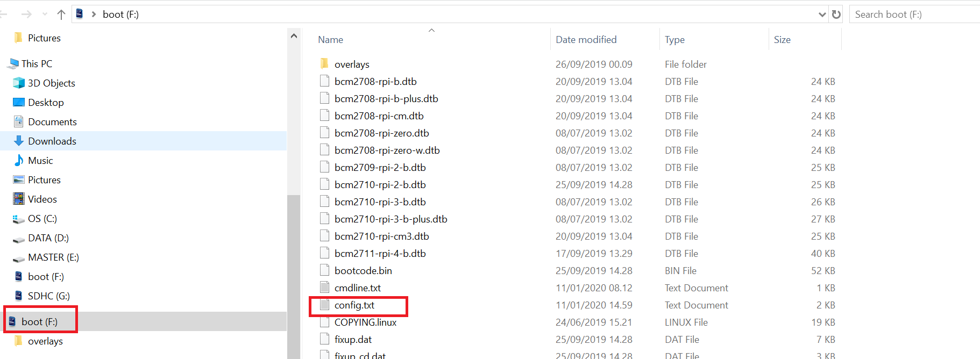Select the Music folder icon

tap(19, 160)
